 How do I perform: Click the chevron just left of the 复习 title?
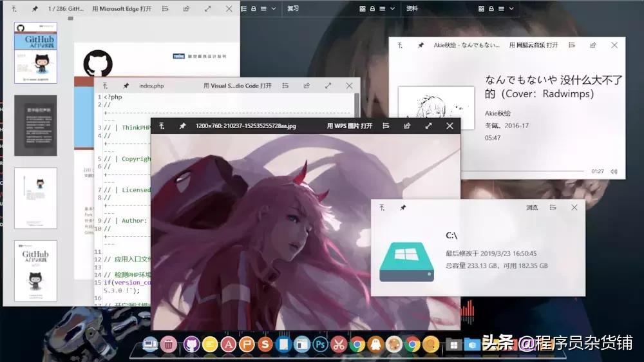pyautogui.click(x=274, y=8)
